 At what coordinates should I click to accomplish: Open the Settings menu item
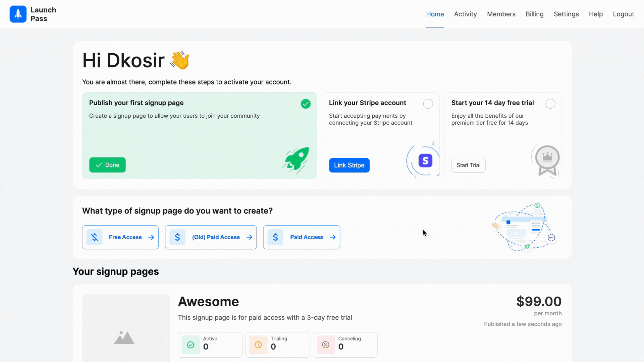(x=566, y=14)
